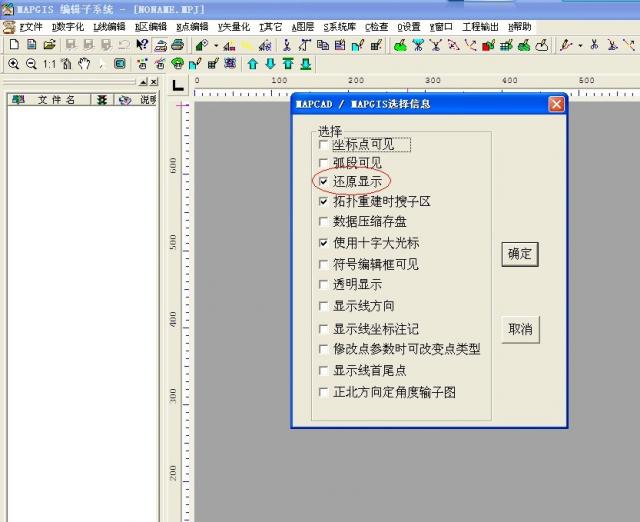This screenshot has width=640, height=522.
Task: Close the MAPGIS选择信息 dialog
Action: pos(557,104)
